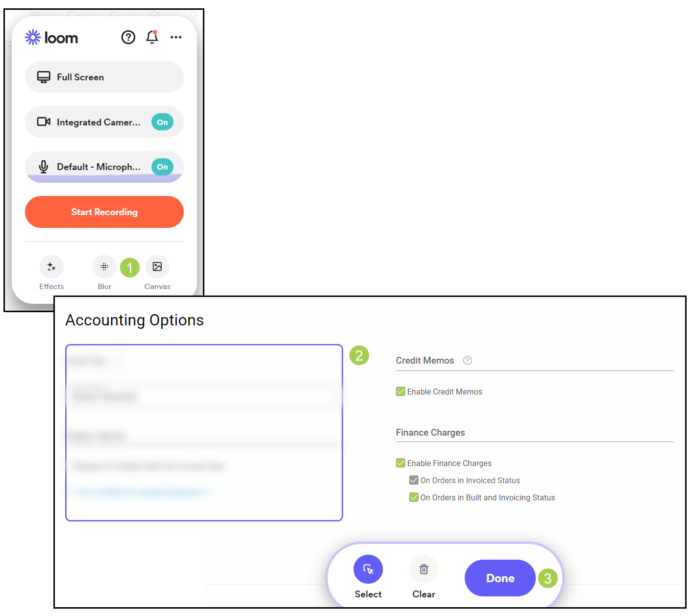Open the Canvas tool icon
The width and height of the screenshot is (691, 616).
157,267
